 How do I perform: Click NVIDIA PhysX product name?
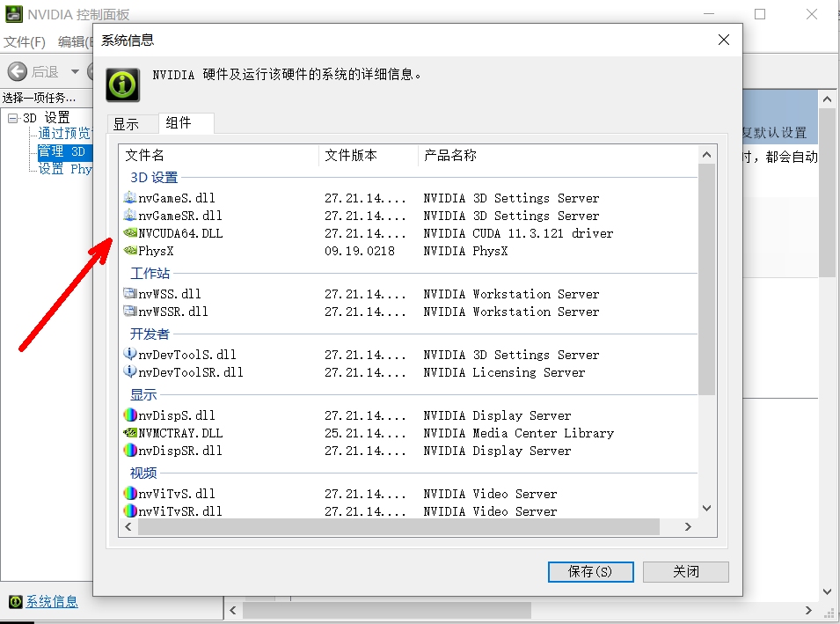tap(465, 251)
